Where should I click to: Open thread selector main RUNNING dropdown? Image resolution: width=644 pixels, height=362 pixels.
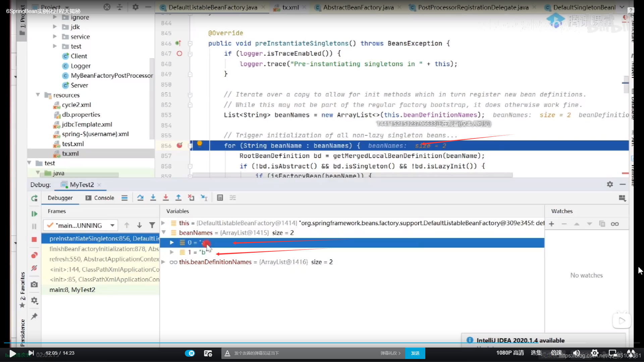point(80,225)
